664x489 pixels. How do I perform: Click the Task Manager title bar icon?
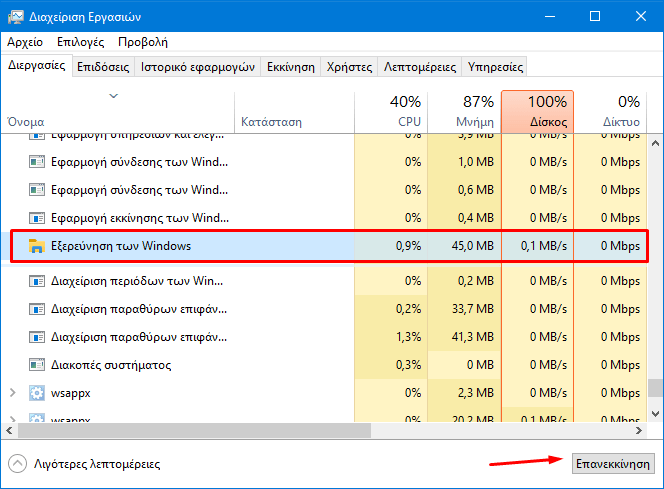coord(16,17)
